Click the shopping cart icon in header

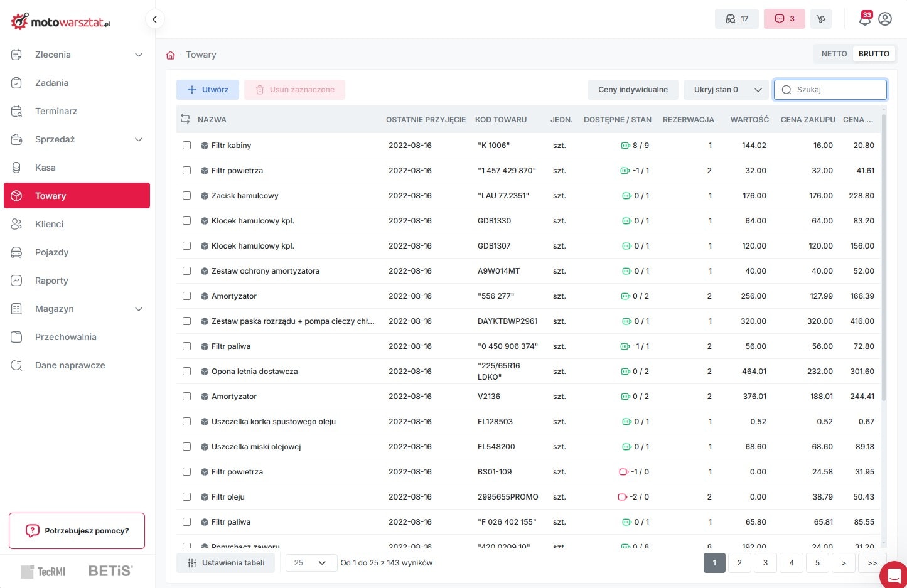point(820,19)
